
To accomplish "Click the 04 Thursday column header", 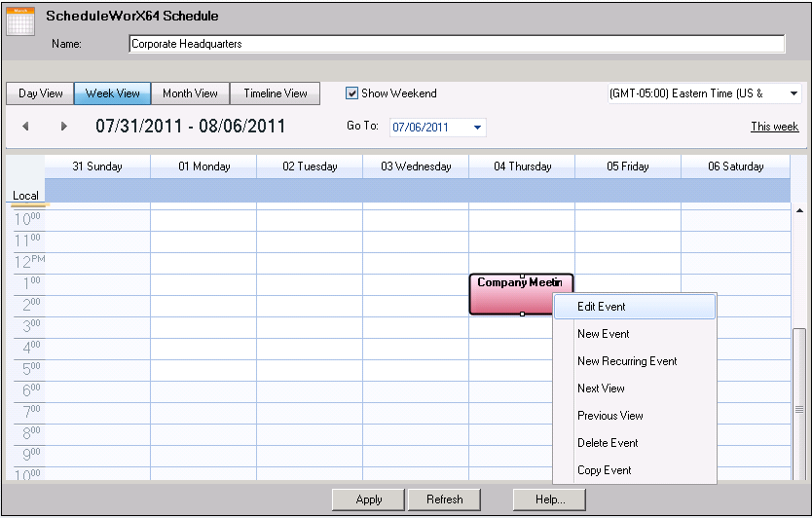I will point(522,166).
